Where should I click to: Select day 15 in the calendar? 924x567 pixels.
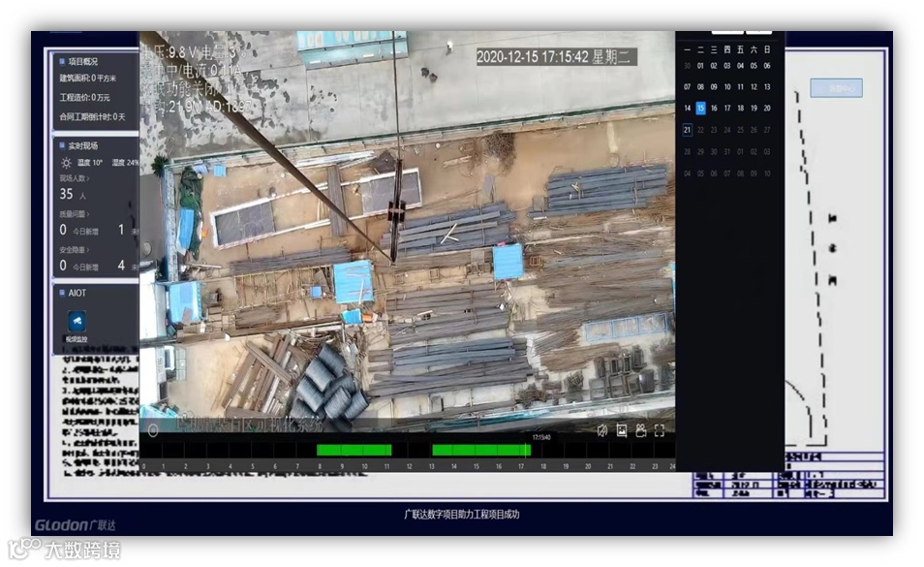(700, 109)
